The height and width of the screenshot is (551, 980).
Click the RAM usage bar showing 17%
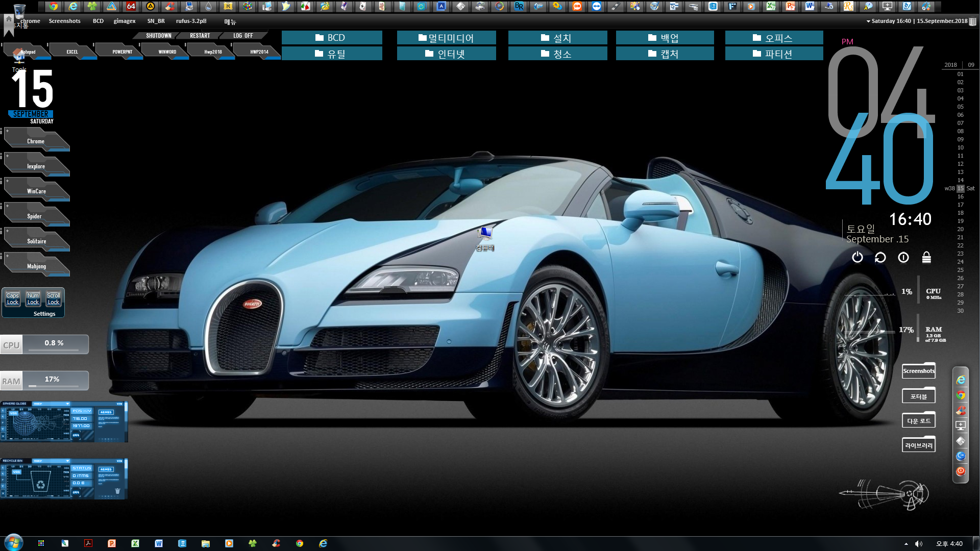coord(44,381)
